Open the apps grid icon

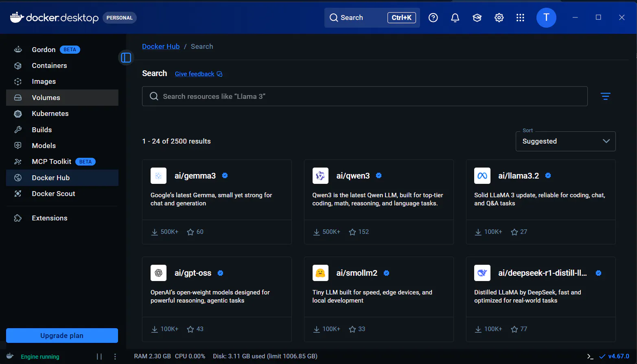pyautogui.click(x=520, y=17)
